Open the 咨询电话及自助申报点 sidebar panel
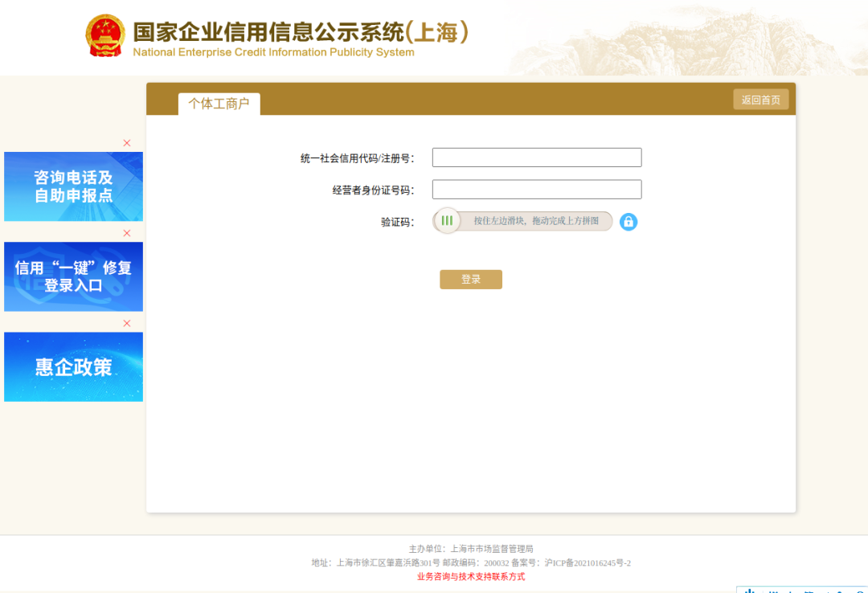 click(x=73, y=186)
